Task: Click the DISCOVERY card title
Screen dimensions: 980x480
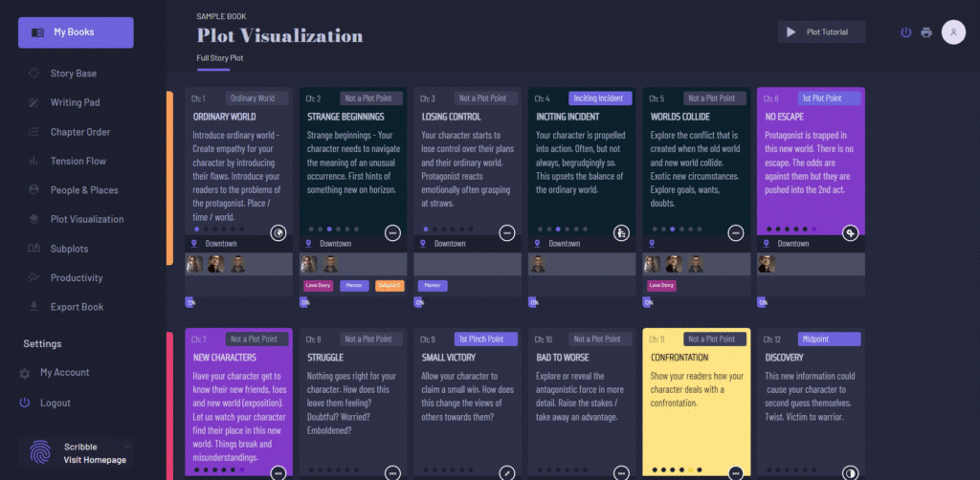Action: coord(784,358)
